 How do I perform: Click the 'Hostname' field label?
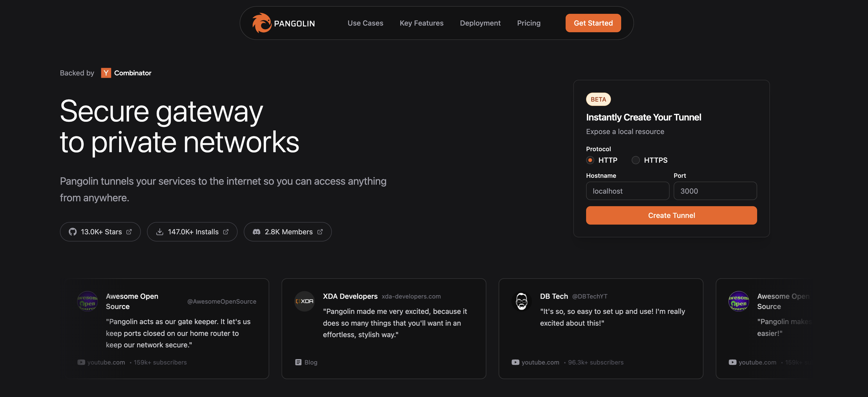[601, 175]
